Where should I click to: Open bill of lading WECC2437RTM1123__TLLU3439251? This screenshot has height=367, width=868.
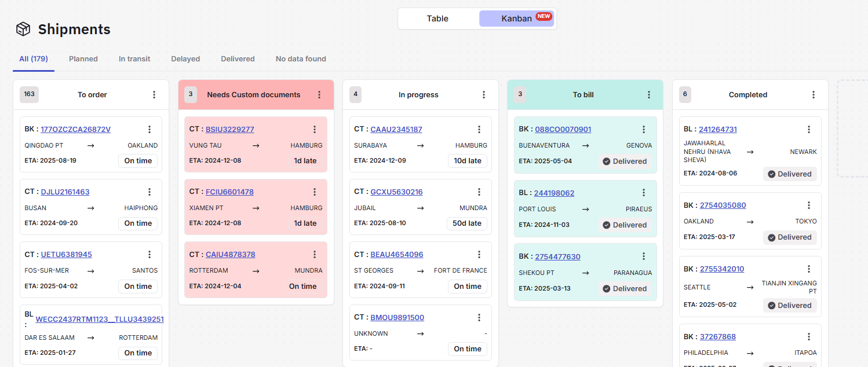[100, 319]
